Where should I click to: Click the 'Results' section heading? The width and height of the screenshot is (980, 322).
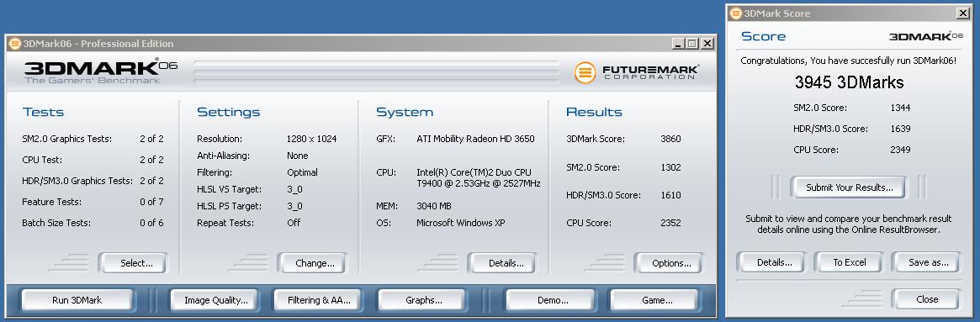pos(594,113)
